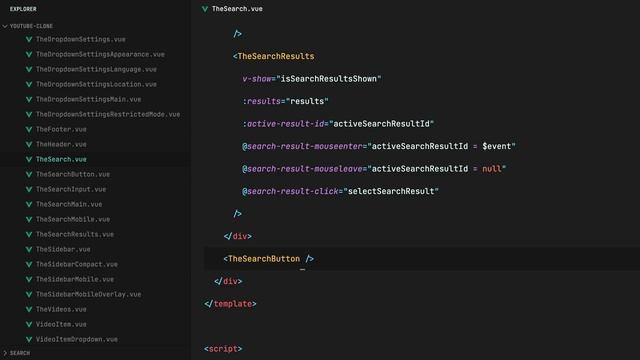Click the opening script tag
Image resolution: width=640 pixels, height=360 pixels.
pos(223,349)
